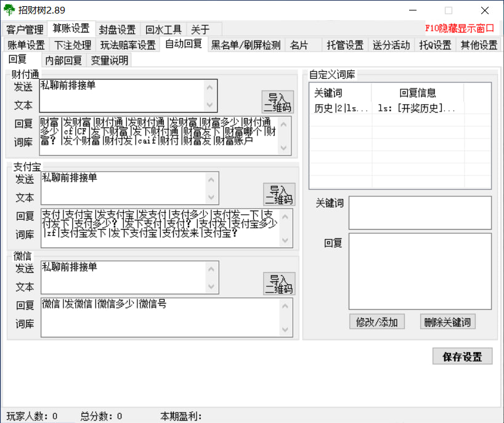Image resolution: width=504 pixels, height=423 pixels.
Task: Click 导入二维码 button in 微信 section
Action: pos(278,284)
